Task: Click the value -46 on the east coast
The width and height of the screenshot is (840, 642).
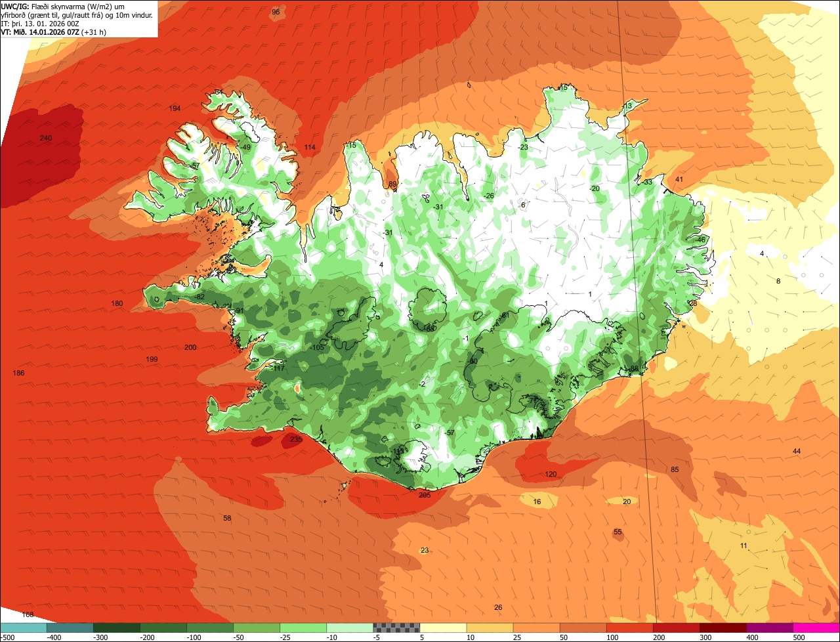Action: (x=700, y=240)
